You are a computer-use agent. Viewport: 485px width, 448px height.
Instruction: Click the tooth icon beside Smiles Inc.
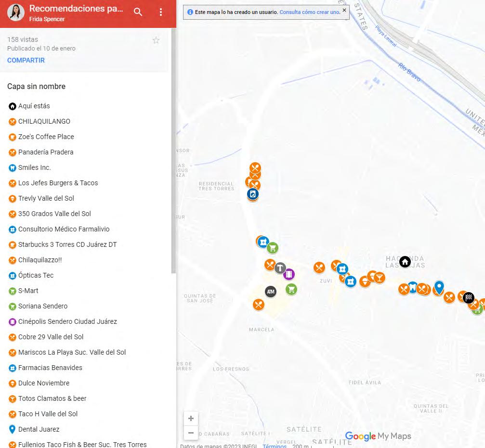point(13,168)
